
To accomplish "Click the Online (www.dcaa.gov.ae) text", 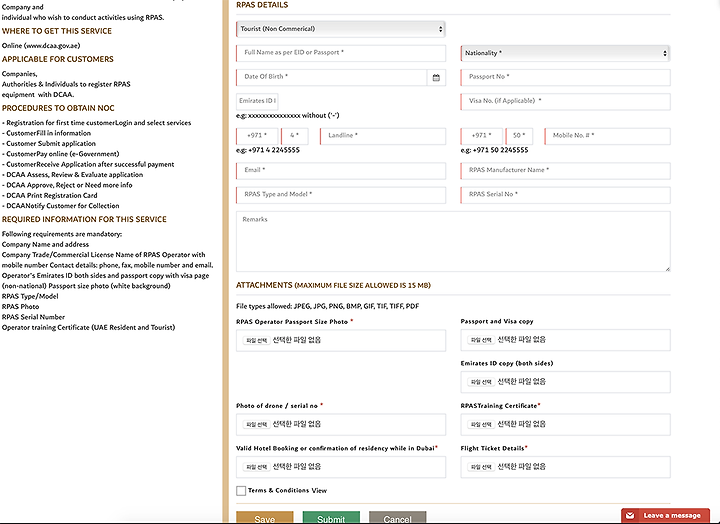I will [41, 45].
